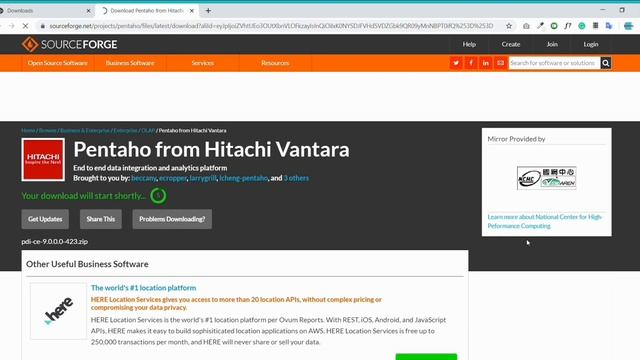Click the Hitachi project logo

(43, 160)
